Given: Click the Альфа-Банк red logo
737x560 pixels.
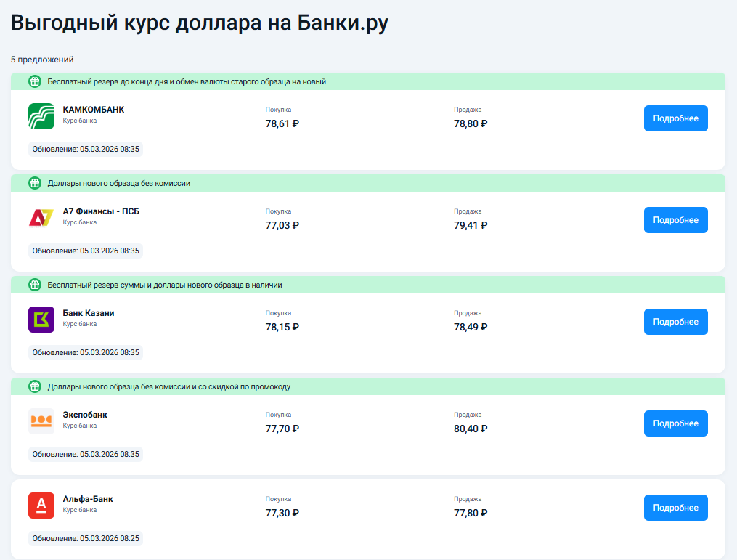Looking at the screenshot, I should 41,506.
